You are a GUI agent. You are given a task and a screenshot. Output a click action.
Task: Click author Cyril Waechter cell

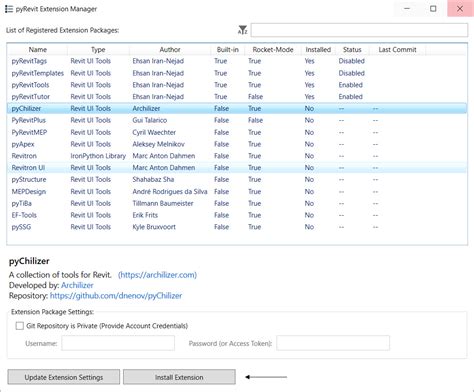pos(154,132)
